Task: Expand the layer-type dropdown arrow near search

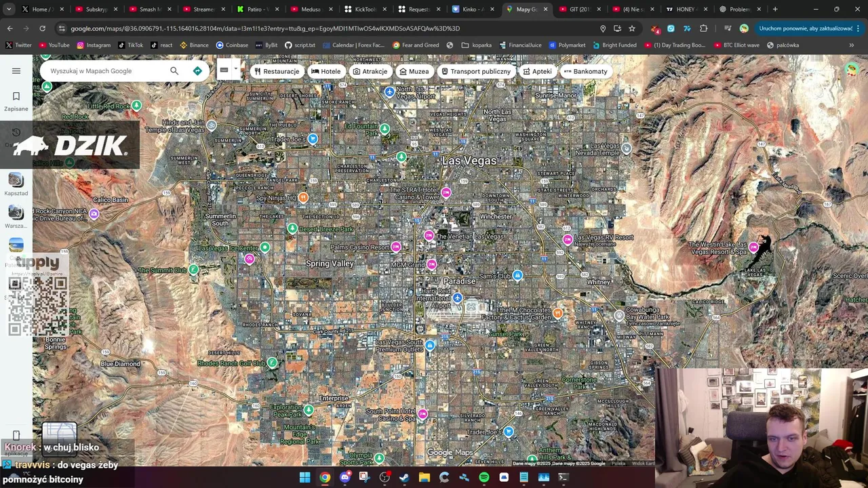Action: pyautogui.click(x=236, y=69)
